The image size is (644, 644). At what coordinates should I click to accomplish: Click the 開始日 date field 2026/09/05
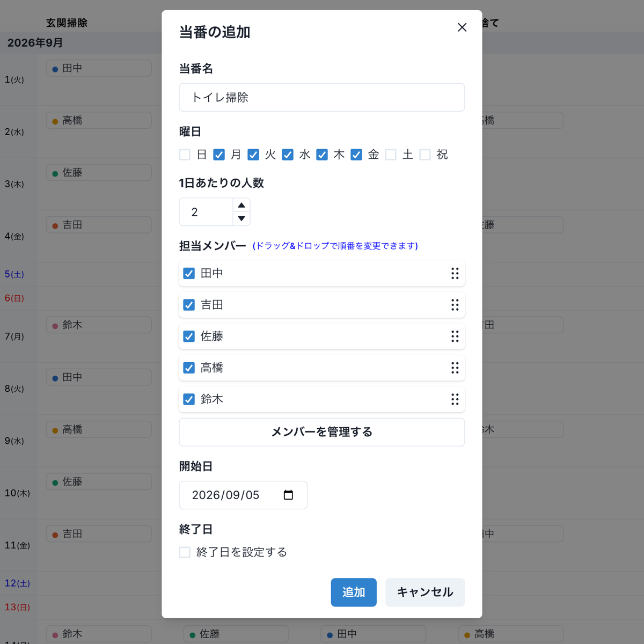(x=243, y=495)
